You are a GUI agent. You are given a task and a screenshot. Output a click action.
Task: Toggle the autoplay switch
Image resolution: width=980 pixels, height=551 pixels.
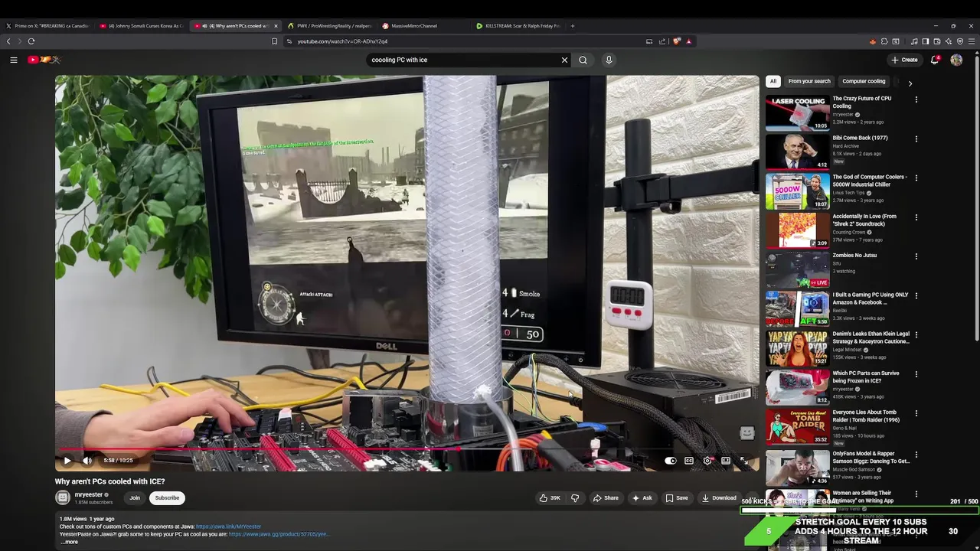670,461
